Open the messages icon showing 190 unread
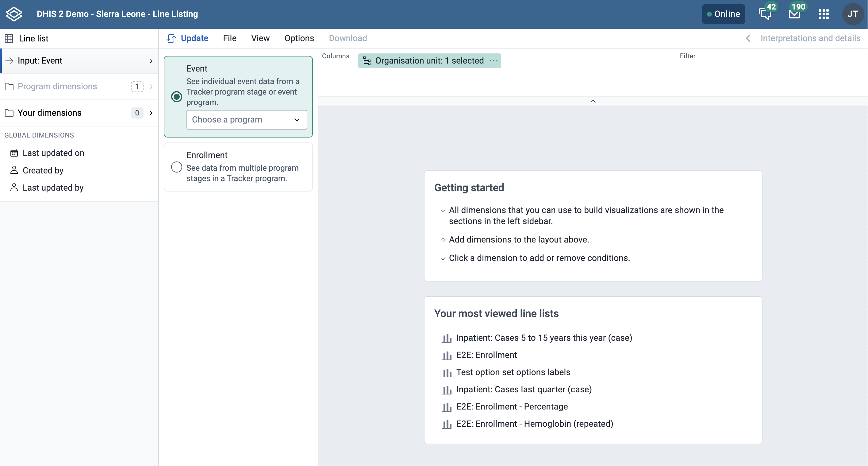868x466 pixels. 794,14
